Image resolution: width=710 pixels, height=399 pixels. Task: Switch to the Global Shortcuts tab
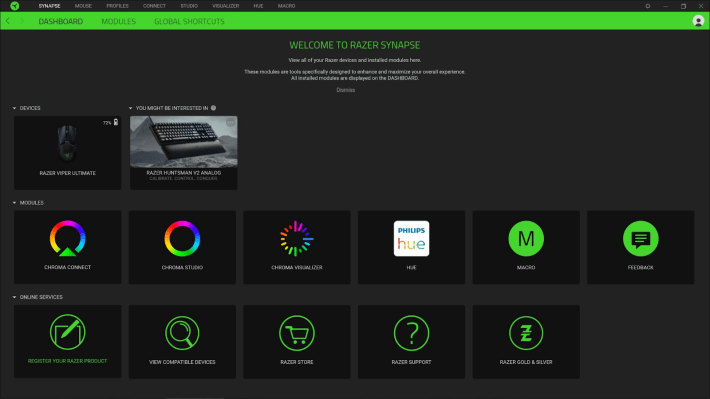point(189,21)
